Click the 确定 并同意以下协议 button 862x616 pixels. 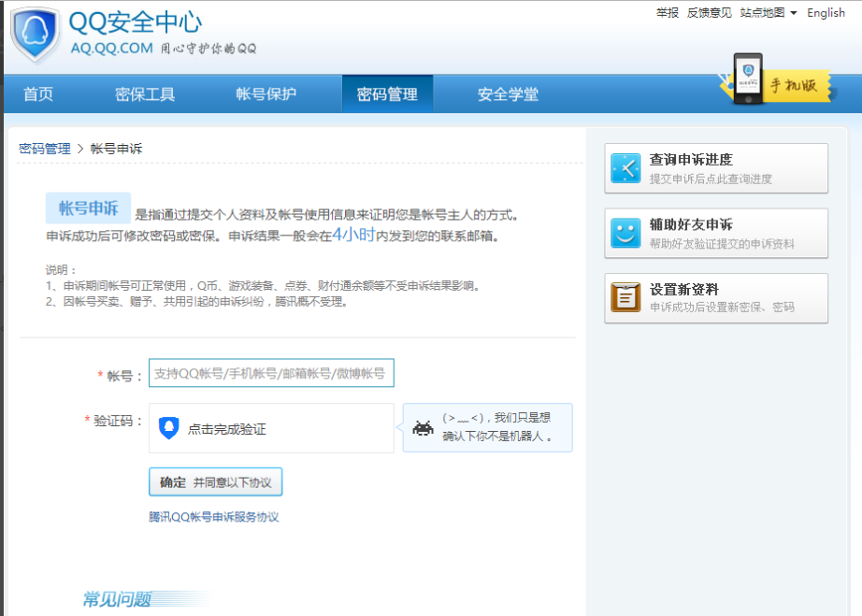pyautogui.click(x=217, y=481)
